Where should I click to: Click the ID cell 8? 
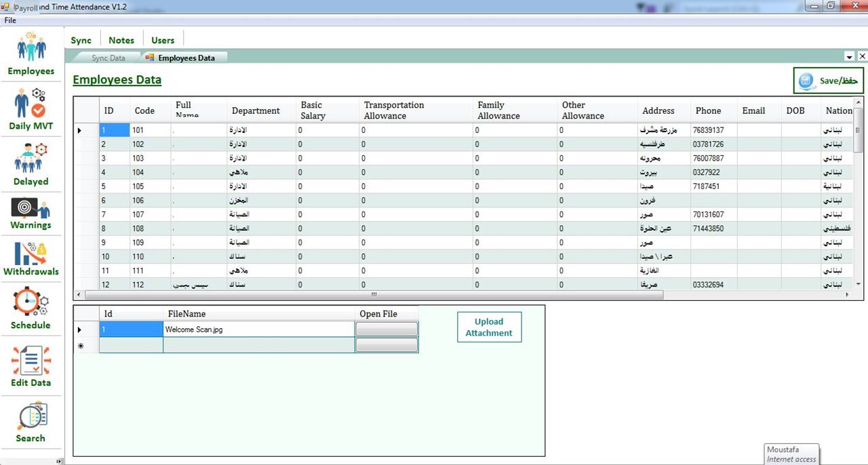coord(114,228)
